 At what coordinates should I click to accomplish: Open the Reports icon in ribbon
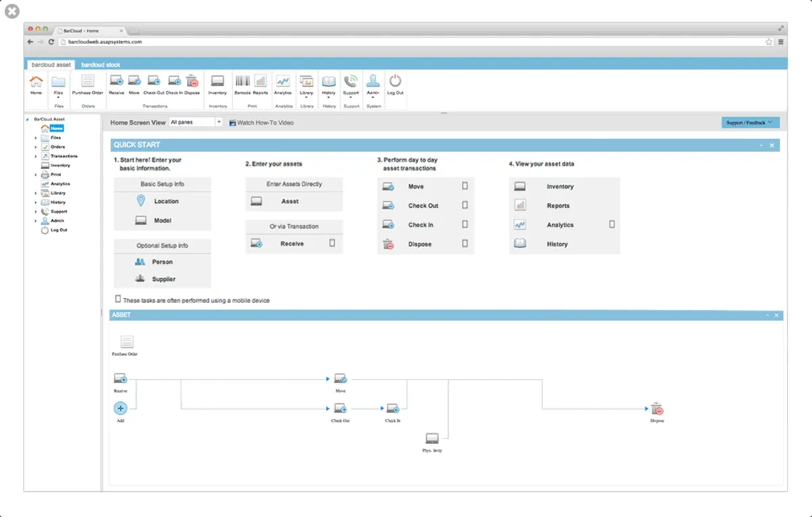[x=261, y=83]
